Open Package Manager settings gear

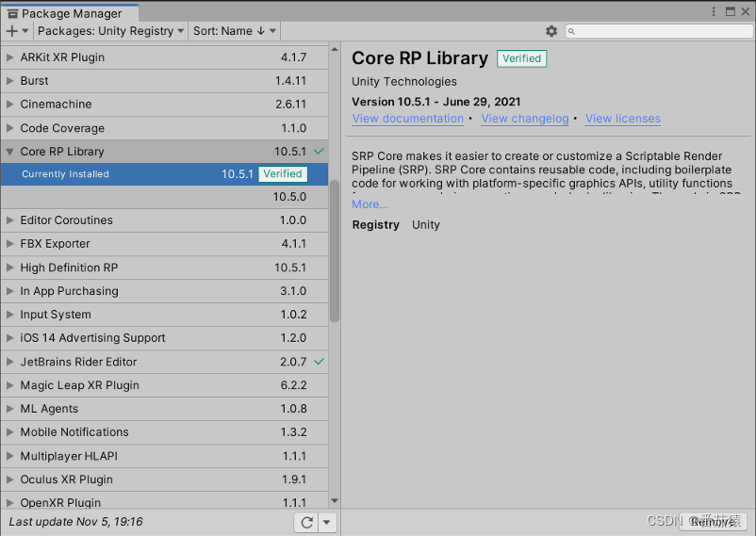(551, 31)
